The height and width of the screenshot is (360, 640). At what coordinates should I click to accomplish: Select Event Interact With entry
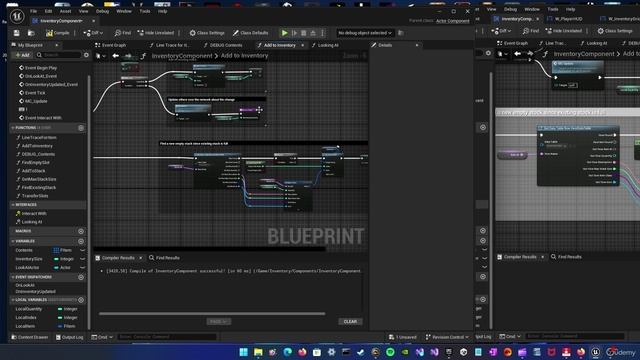[x=43, y=118]
